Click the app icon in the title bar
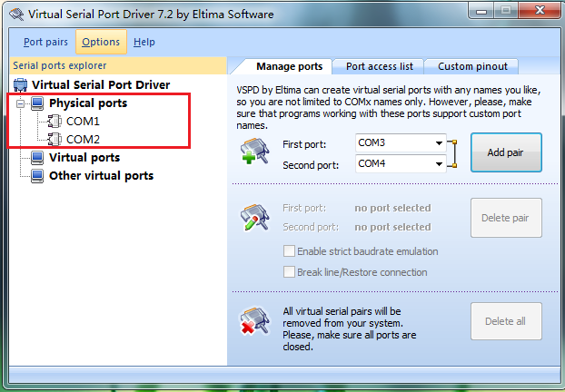Image resolution: width=565 pixels, height=392 pixels. tap(16, 15)
